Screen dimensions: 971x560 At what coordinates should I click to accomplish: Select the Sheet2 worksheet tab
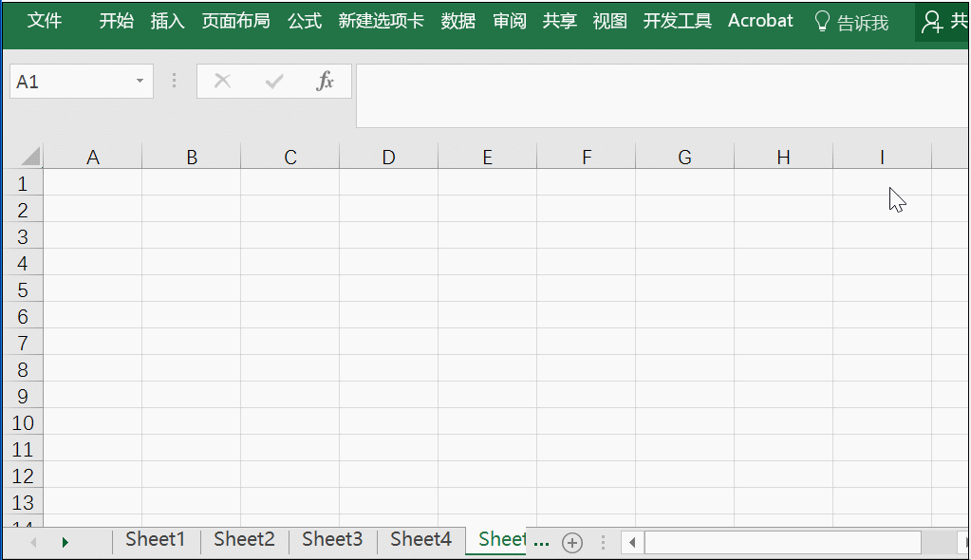click(243, 539)
